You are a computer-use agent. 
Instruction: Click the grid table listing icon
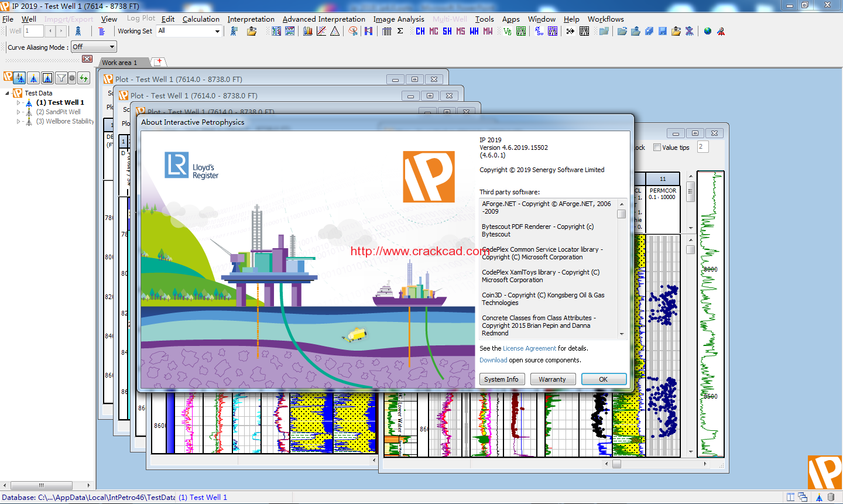pyautogui.click(x=386, y=31)
